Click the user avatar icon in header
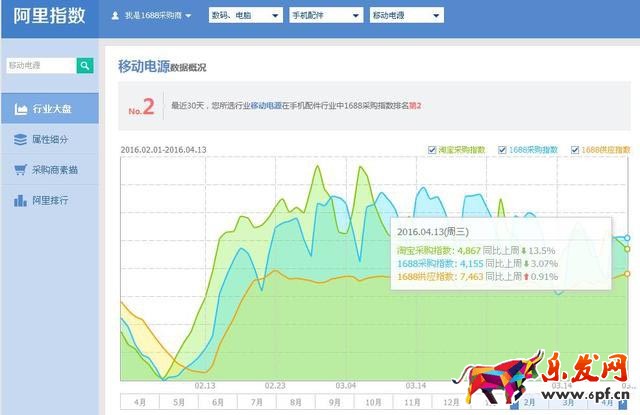640x415 pixels. click(115, 16)
